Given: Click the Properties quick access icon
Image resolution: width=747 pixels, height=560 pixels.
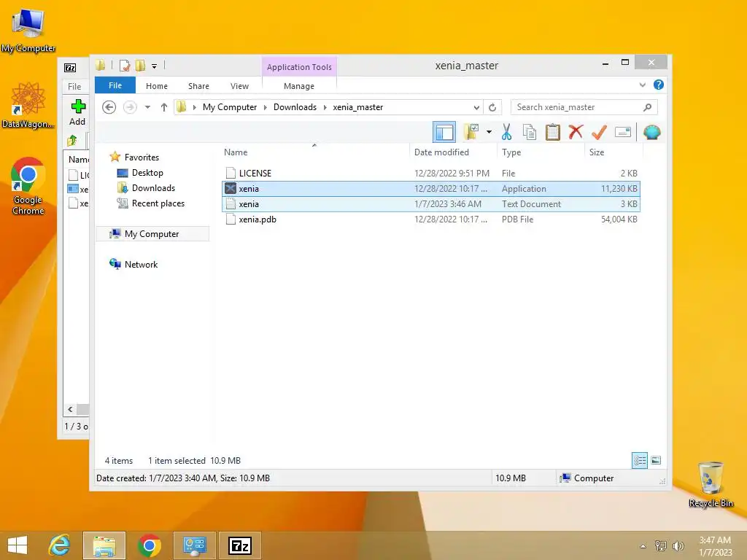Looking at the screenshot, I should pyautogui.click(x=125, y=66).
